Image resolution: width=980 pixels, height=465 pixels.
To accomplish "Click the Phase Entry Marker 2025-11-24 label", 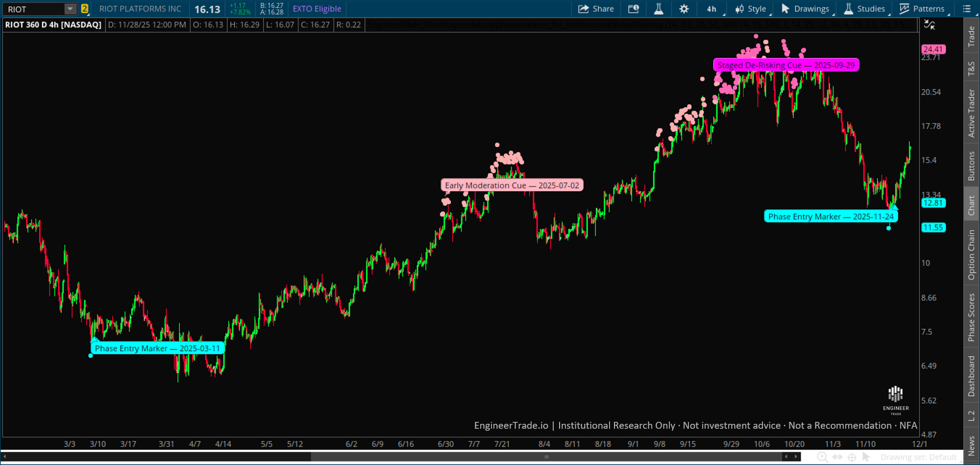I will [831, 217].
